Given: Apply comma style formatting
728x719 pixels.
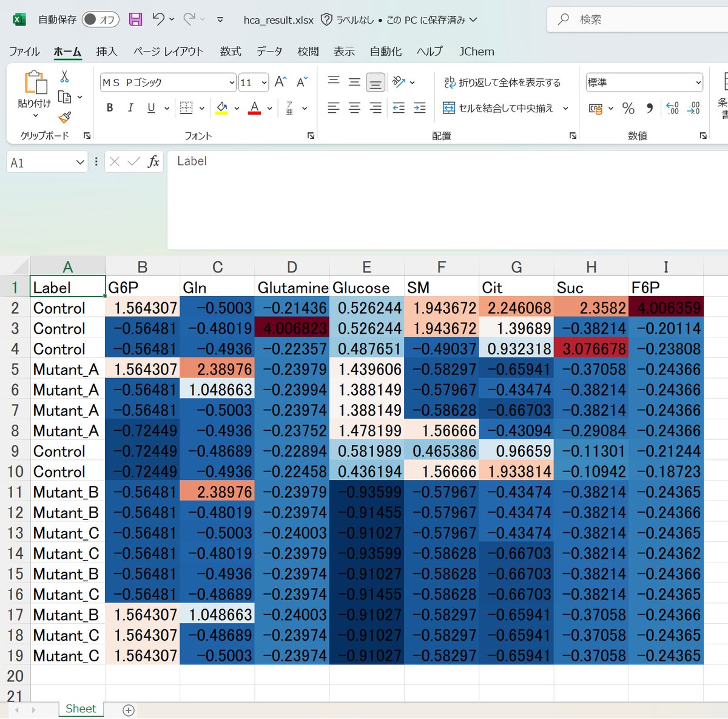Looking at the screenshot, I should [650, 108].
